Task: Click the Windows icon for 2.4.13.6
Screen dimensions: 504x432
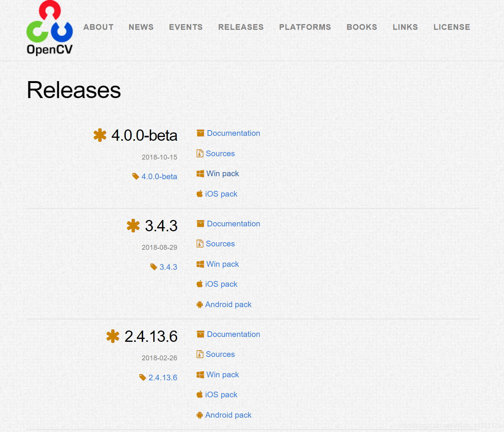Action: pos(200,375)
